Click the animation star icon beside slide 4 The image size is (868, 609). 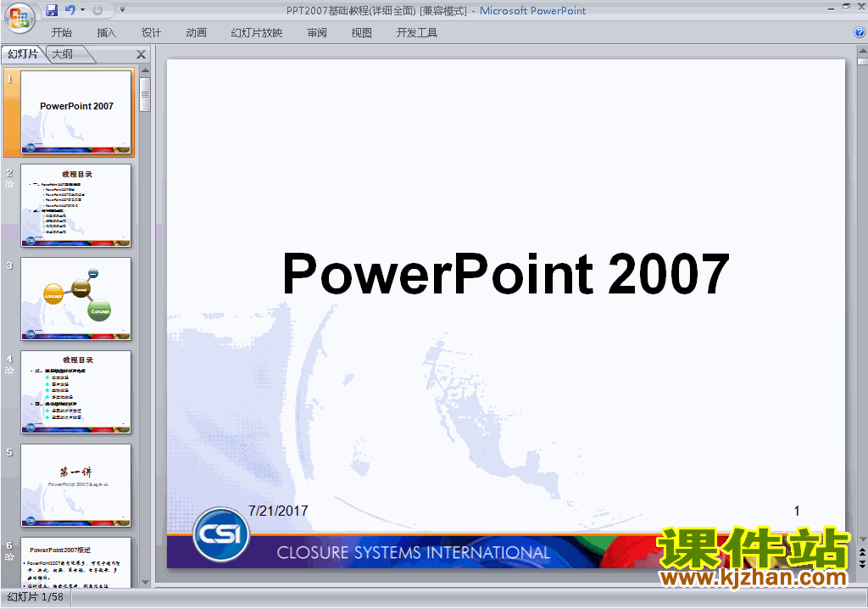click(9, 370)
